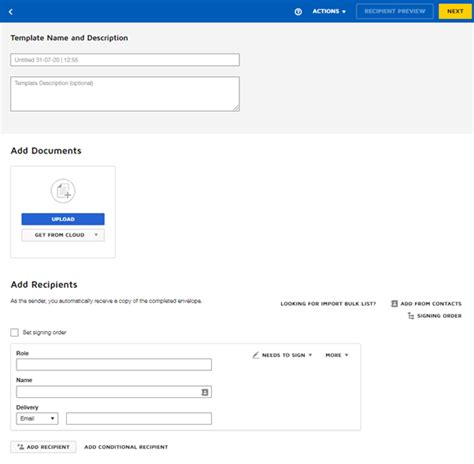Click the pen icon beside Needs to Sign
Screen dimensions: 474x464
point(256,355)
